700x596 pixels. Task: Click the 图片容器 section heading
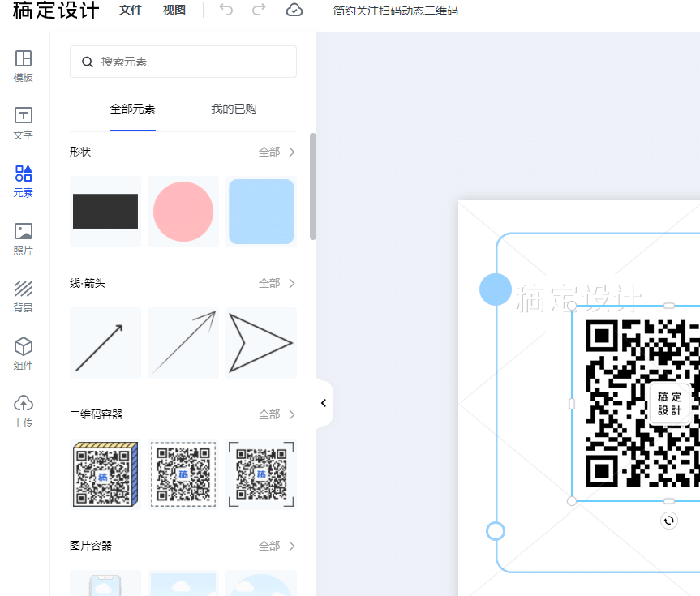91,546
